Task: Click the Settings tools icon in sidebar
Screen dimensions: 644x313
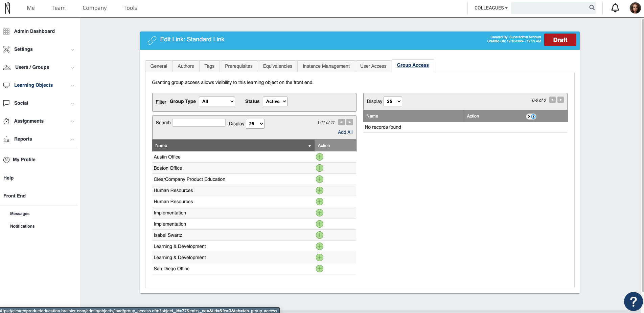Action: (x=6, y=49)
